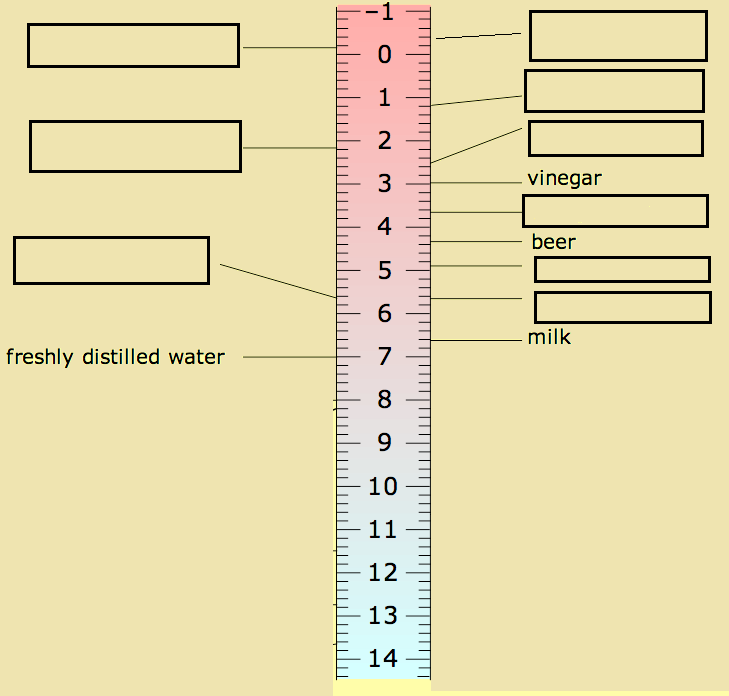
Task: Select the second empty box on right side
Action: (614, 91)
